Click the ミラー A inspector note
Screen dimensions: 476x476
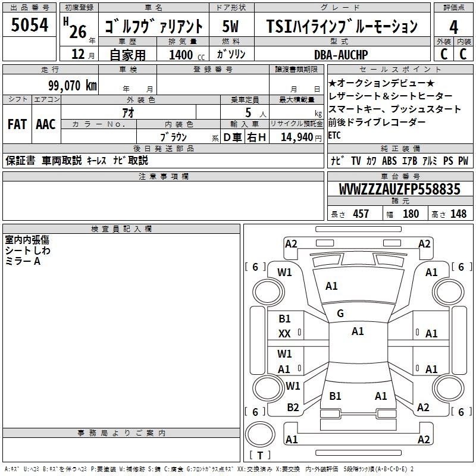pyautogui.click(x=23, y=262)
